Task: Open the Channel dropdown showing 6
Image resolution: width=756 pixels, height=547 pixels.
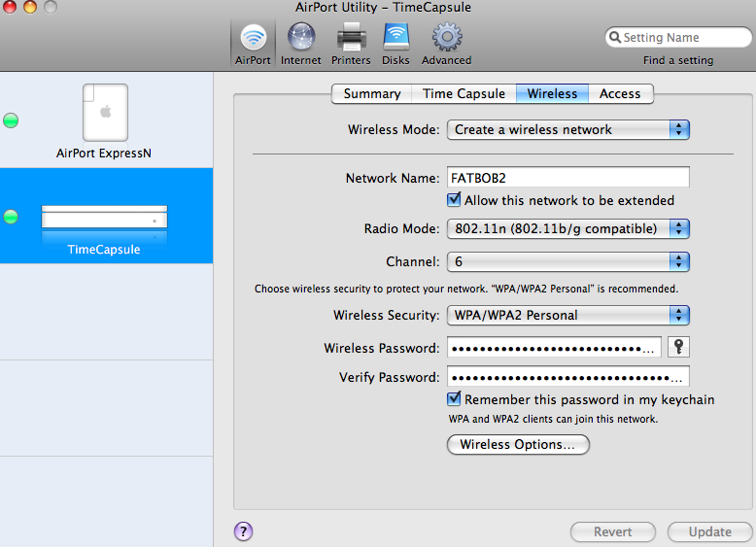Action: (567, 261)
